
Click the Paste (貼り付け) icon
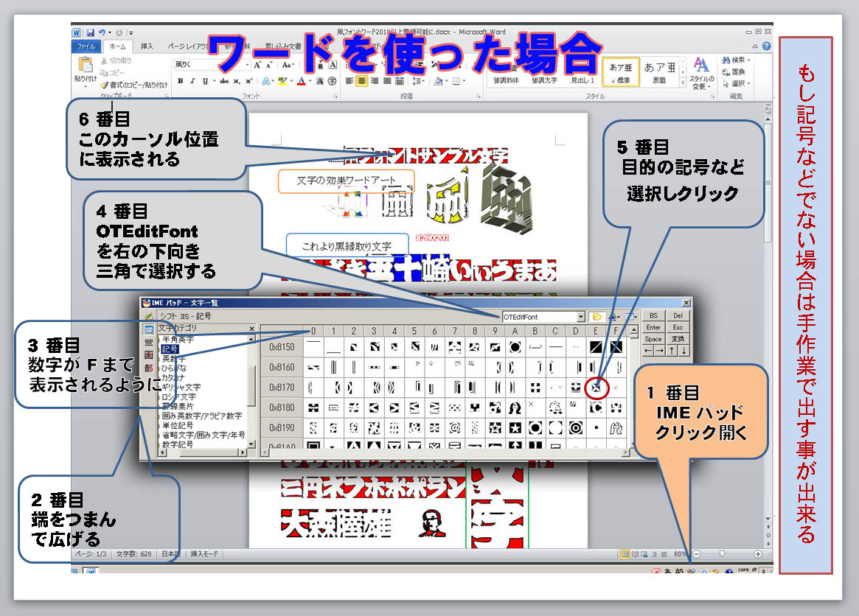[x=86, y=65]
